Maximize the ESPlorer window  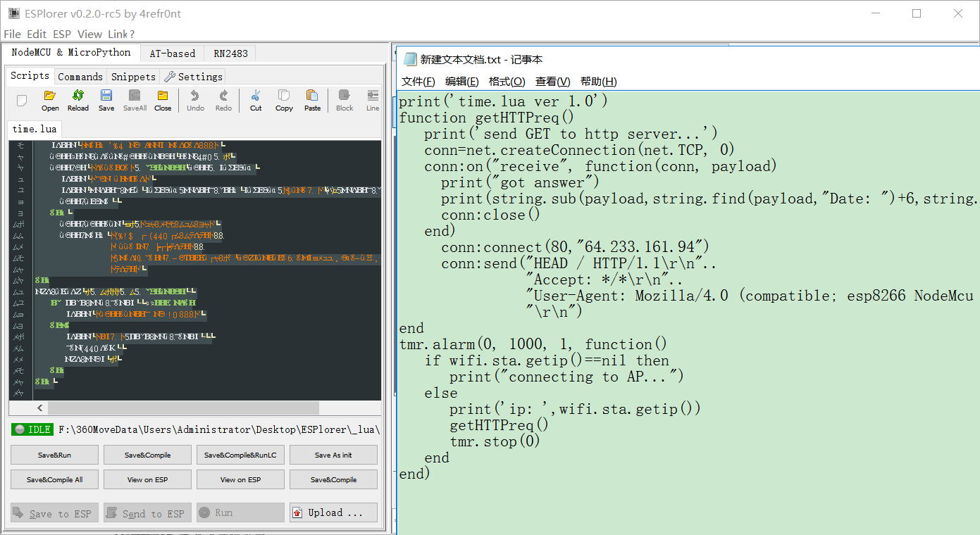[917, 13]
